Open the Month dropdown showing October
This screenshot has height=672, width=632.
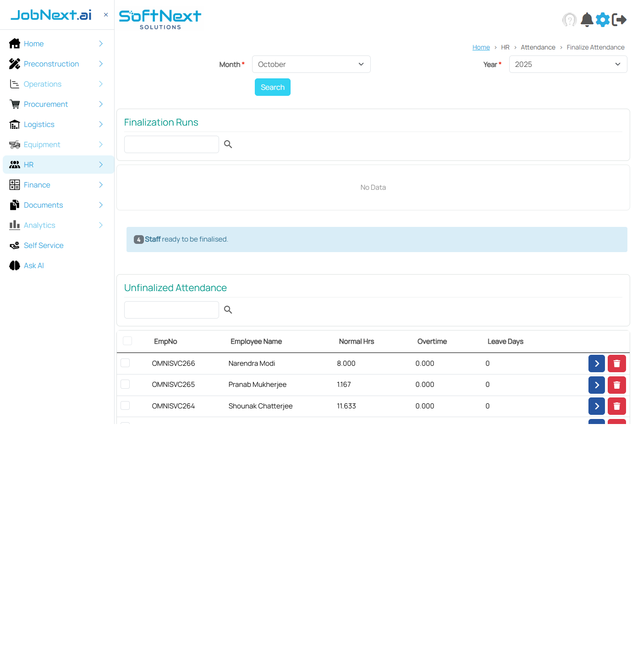[x=311, y=64]
